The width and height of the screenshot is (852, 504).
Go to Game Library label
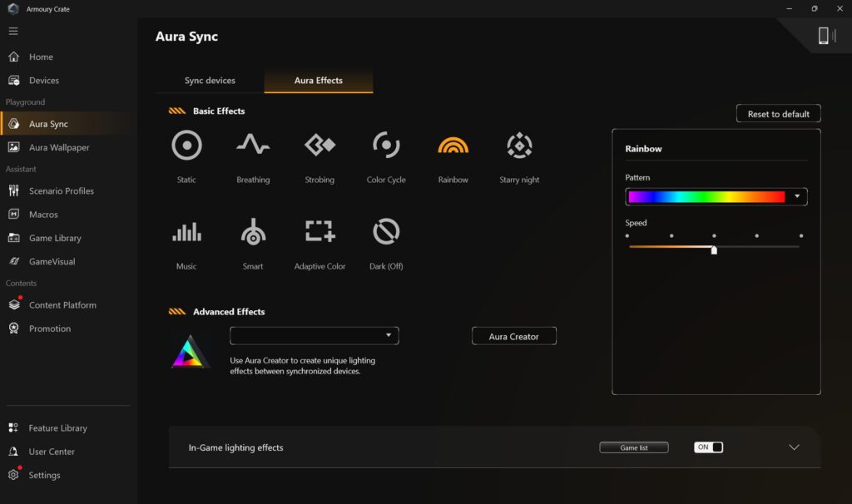(x=55, y=238)
